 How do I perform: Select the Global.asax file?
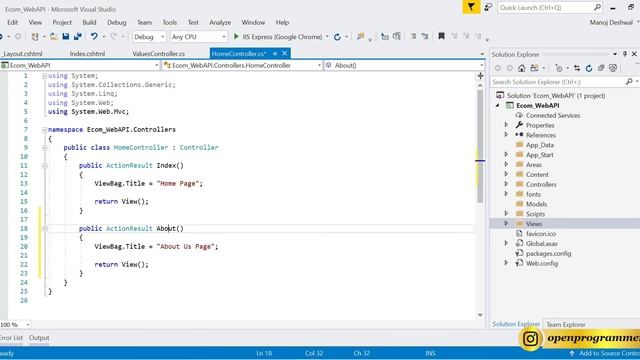pyautogui.click(x=542, y=243)
